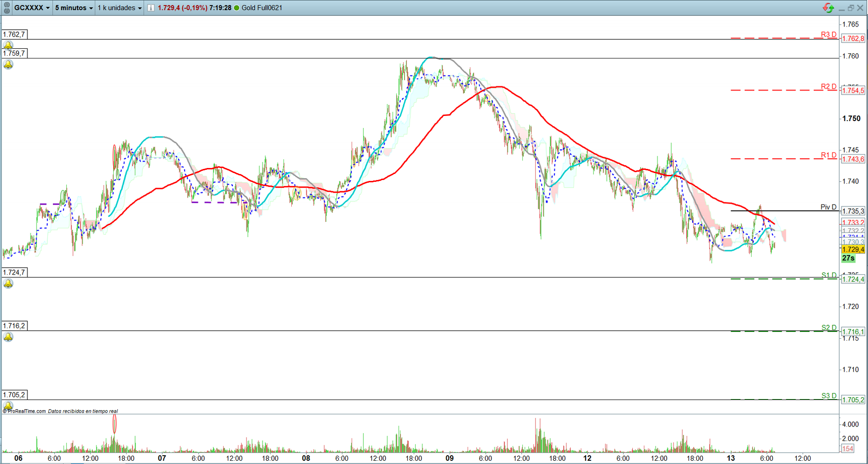Click the S2 D support label
This screenshot has width=868, height=464.
tap(829, 328)
